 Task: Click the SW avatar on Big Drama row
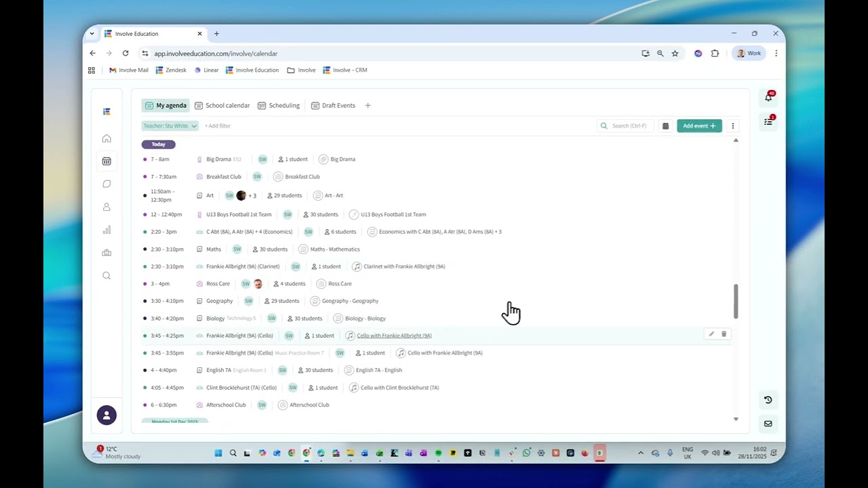[262, 159]
